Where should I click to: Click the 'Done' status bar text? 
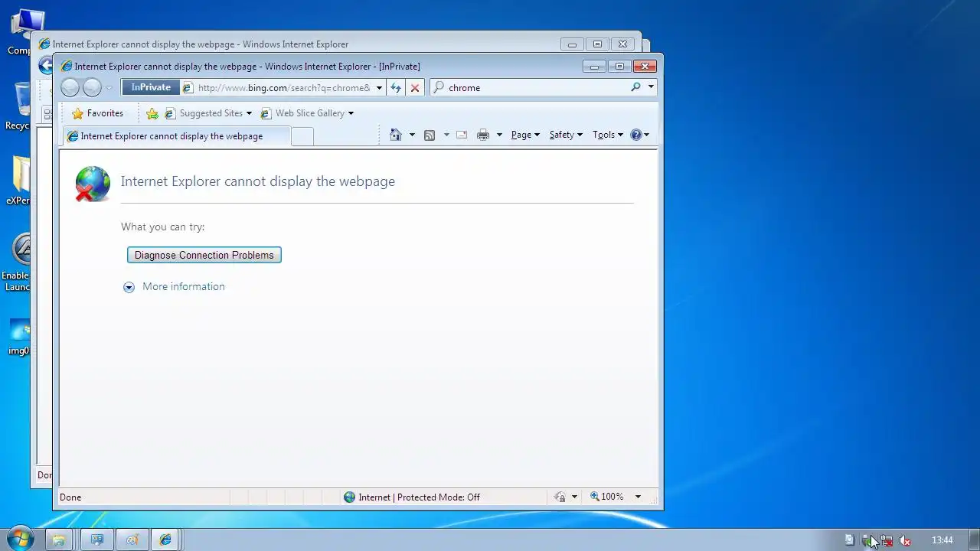pos(70,497)
